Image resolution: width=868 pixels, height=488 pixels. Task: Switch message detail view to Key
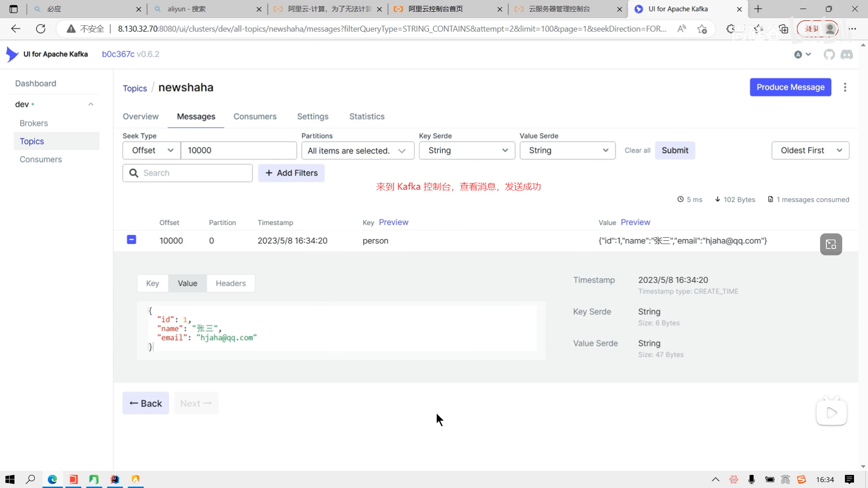coord(152,283)
